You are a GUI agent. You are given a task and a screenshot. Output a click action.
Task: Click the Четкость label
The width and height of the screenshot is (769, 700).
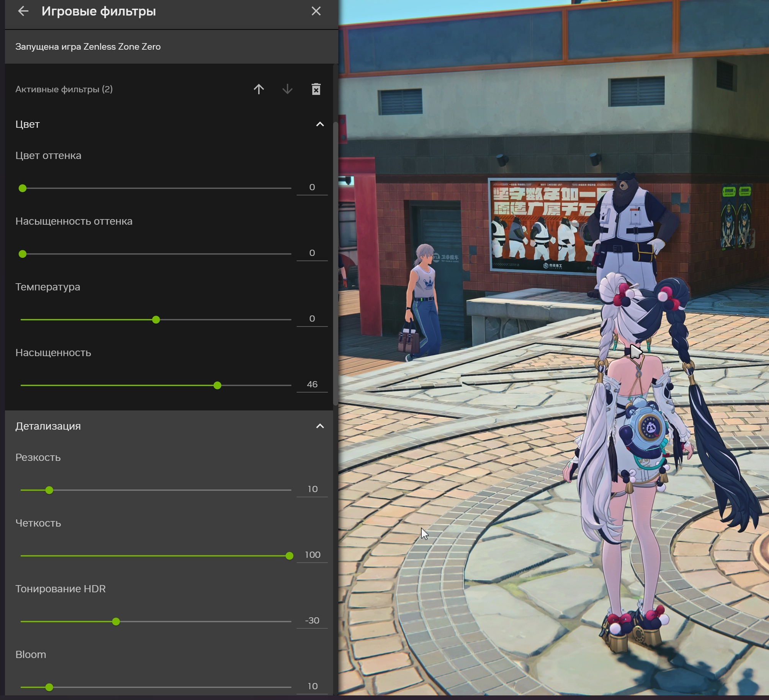pyautogui.click(x=38, y=523)
